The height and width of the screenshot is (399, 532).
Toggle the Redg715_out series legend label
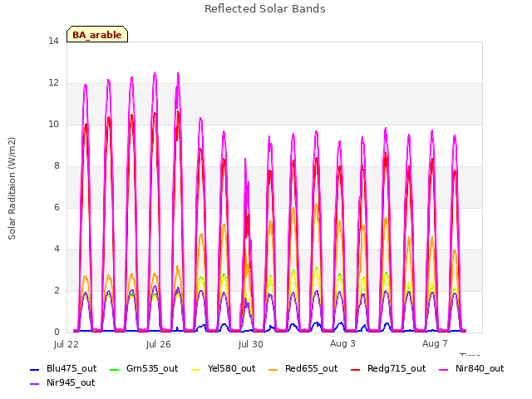click(397, 369)
